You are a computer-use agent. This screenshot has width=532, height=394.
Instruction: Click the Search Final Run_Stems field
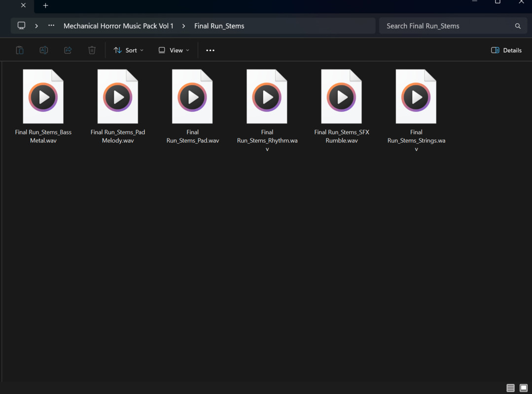coord(453,26)
